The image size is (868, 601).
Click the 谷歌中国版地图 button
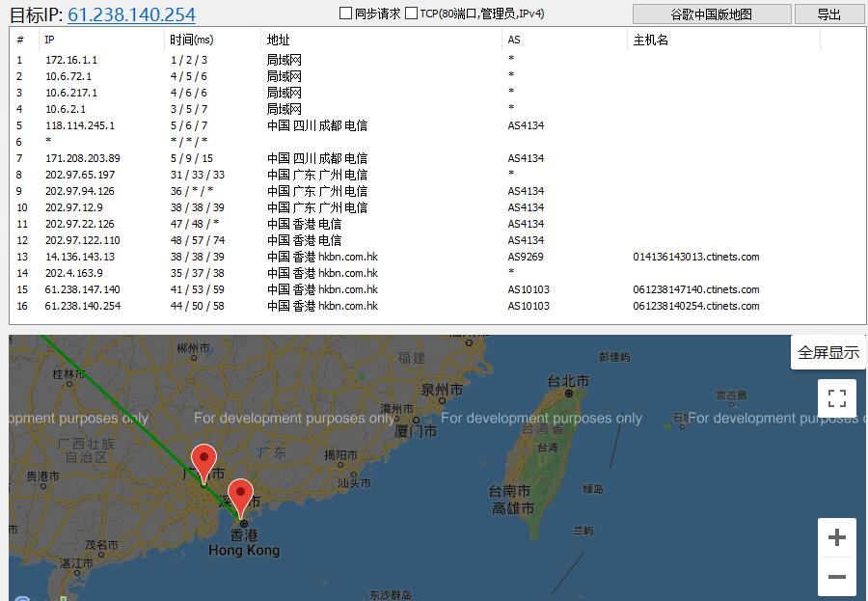click(712, 14)
